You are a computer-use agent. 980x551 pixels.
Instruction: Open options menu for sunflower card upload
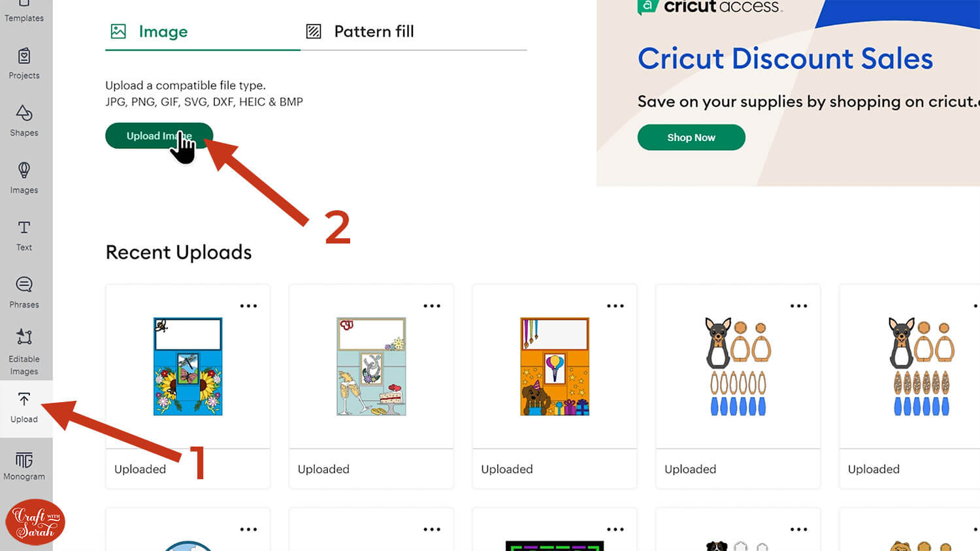tap(248, 306)
